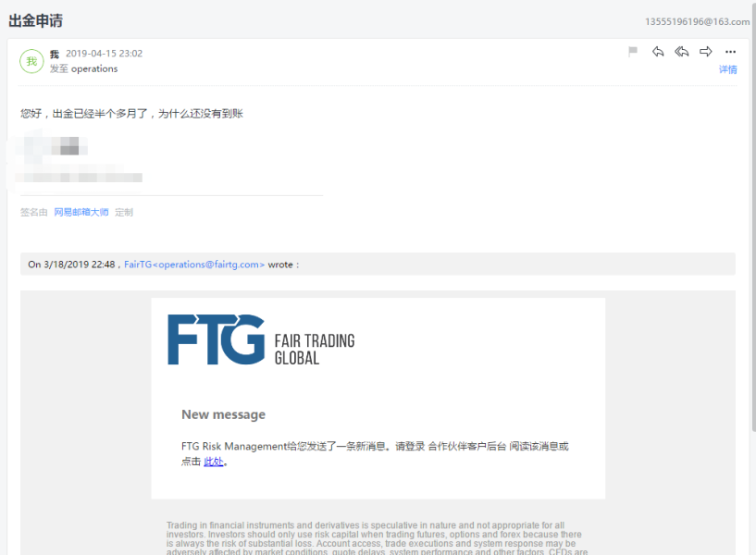Click the blurred signature image
Image resolution: width=756 pixels, height=555 pixels.
coord(77,160)
